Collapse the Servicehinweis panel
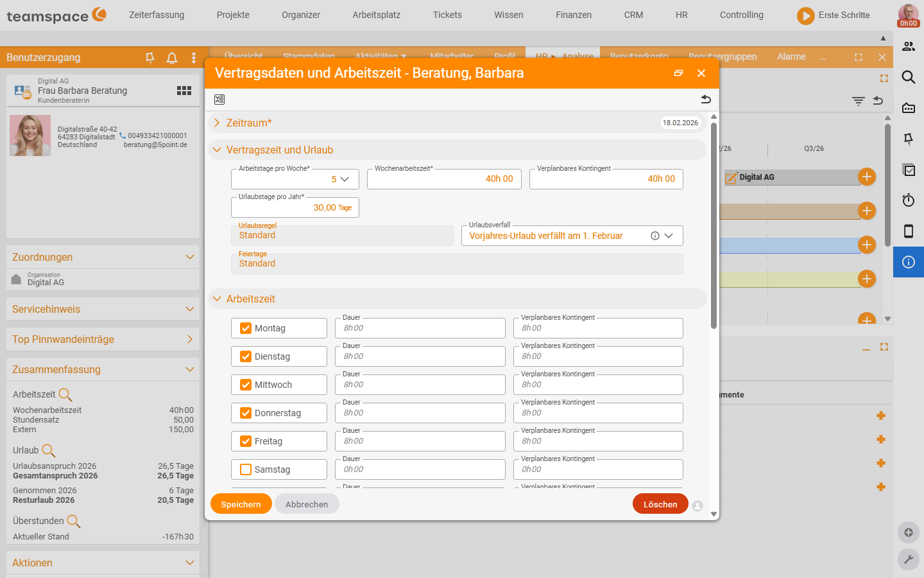Image resolution: width=924 pixels, height=578 pixels. coord(190,309)
